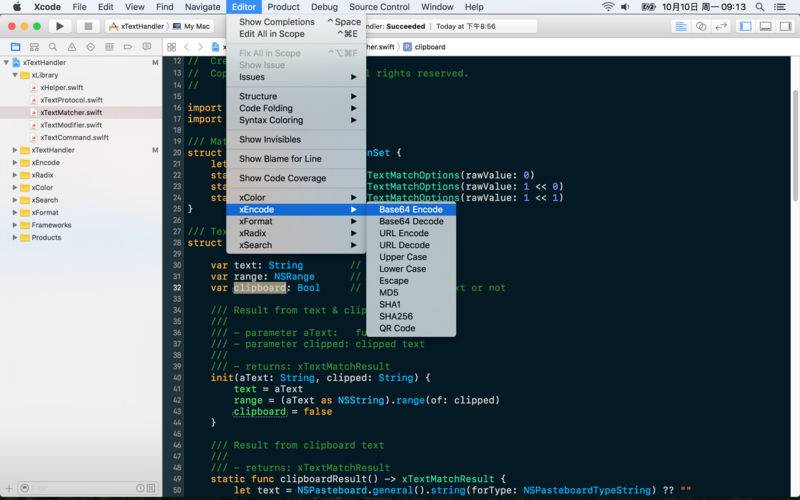The height and width of the screenshot is (500, 800).
Task: Expand the xEncode group
Action: click(15, 162)
